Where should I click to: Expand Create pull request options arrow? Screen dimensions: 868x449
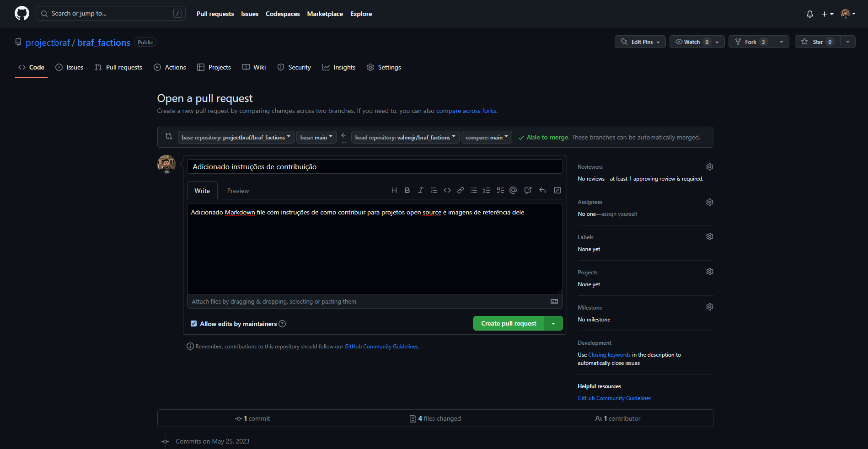click(x=553, y=323)
